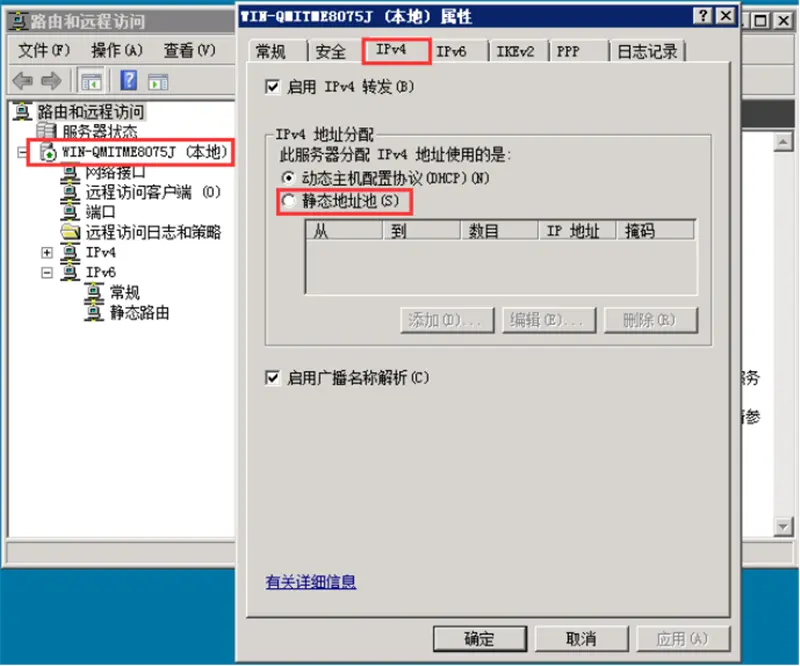Click the show/hide action pane icon
800x666 pixels.
(x=158, y=81)
